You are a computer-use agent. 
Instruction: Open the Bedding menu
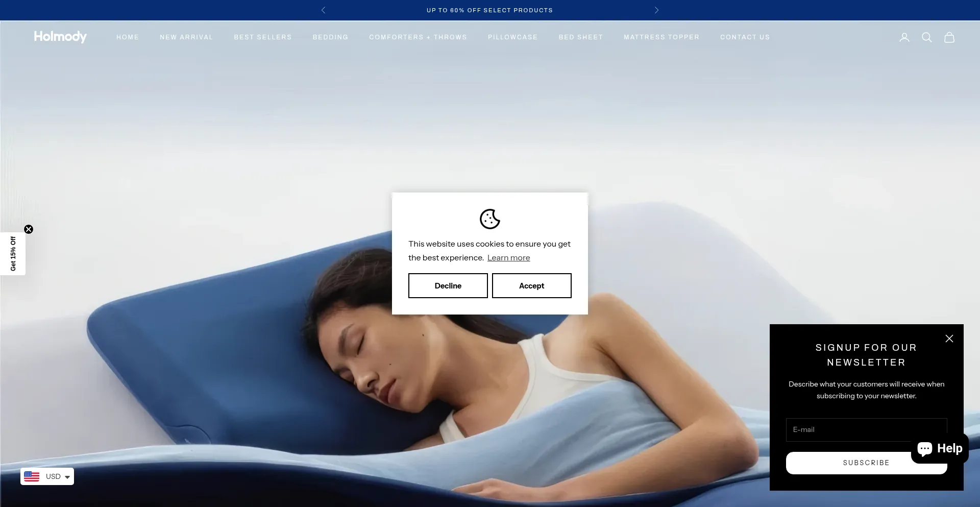(330, 37)
